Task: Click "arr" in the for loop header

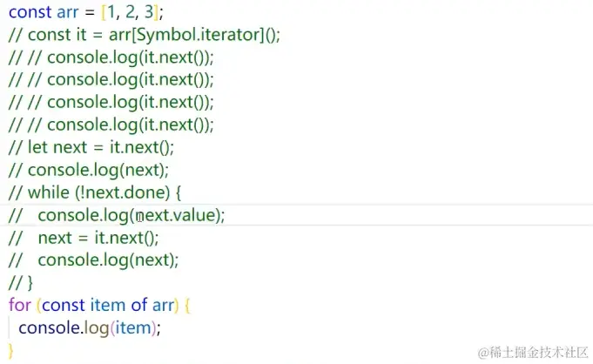Action: click(165, 305)
